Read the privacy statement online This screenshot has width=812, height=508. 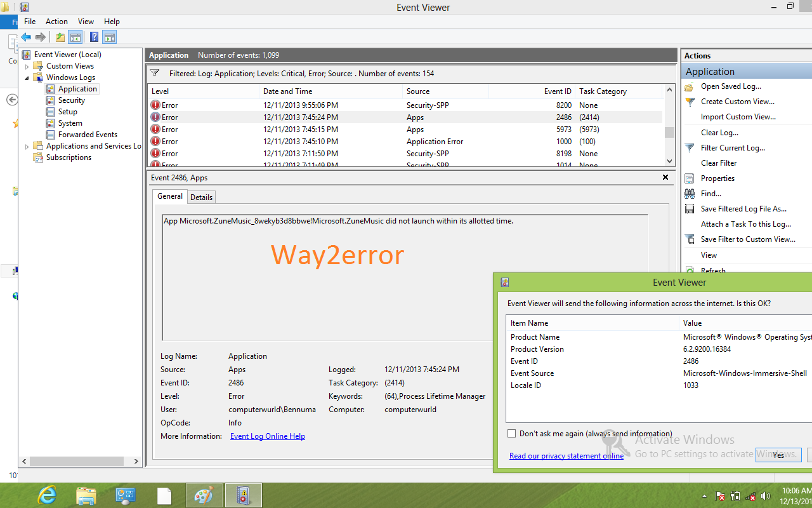click(566, 455)
